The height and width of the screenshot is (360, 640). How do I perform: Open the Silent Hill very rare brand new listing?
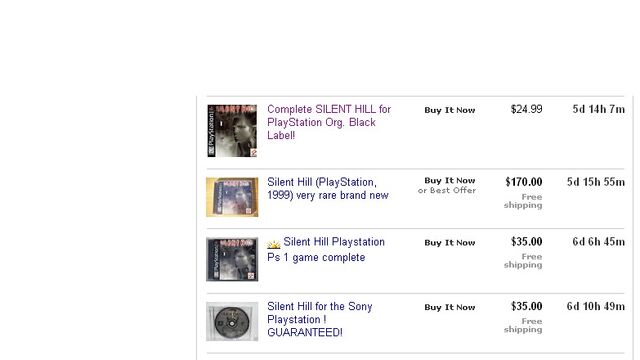click(x=328, y=189)
